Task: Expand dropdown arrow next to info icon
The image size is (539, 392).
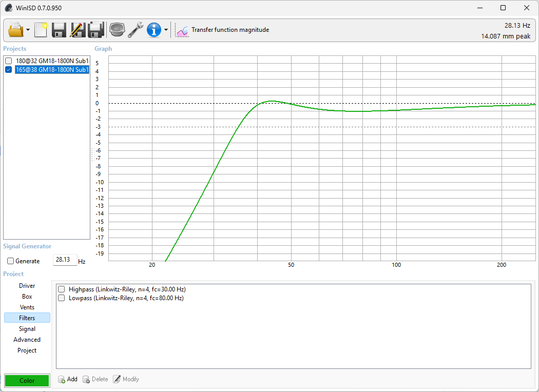Action: click(166, 30)
